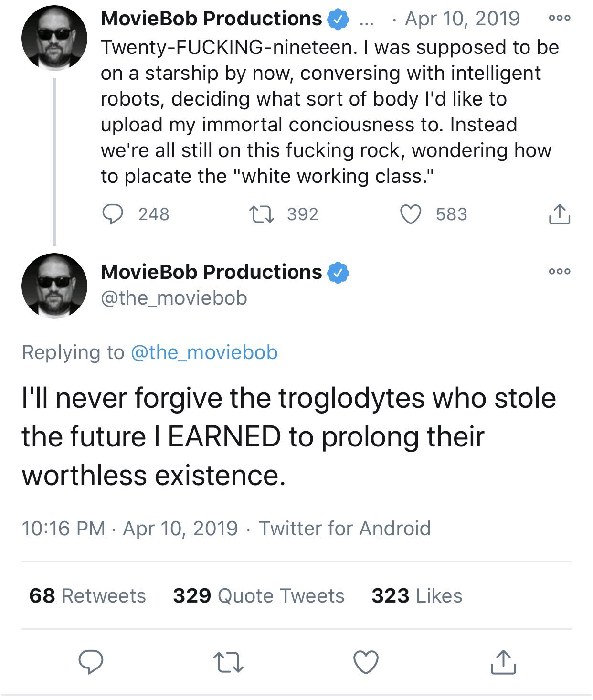This screenshot has width=593, height=700.
Task: Retweet the top tweet showing 392
Action: pyautogui.click(x=262, y=214)
